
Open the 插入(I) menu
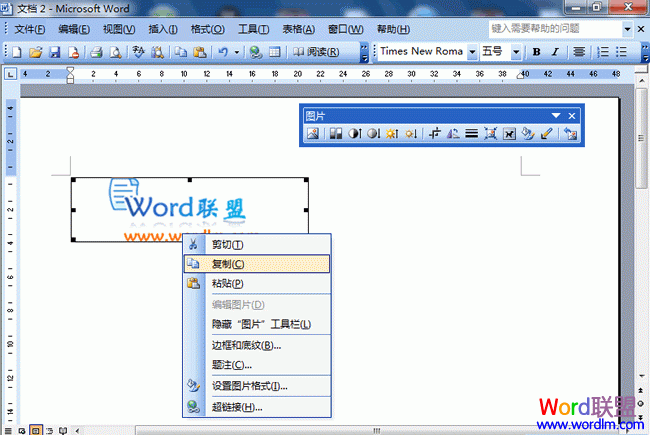[x=163, y=29]
